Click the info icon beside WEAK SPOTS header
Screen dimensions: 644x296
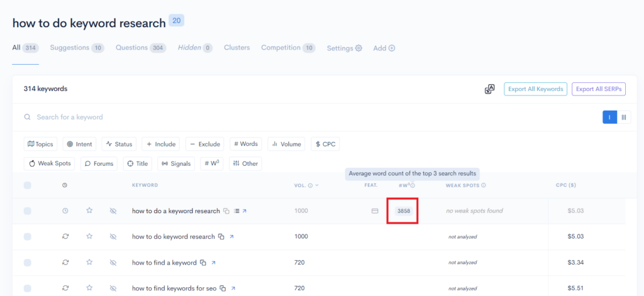coord(484,185)
